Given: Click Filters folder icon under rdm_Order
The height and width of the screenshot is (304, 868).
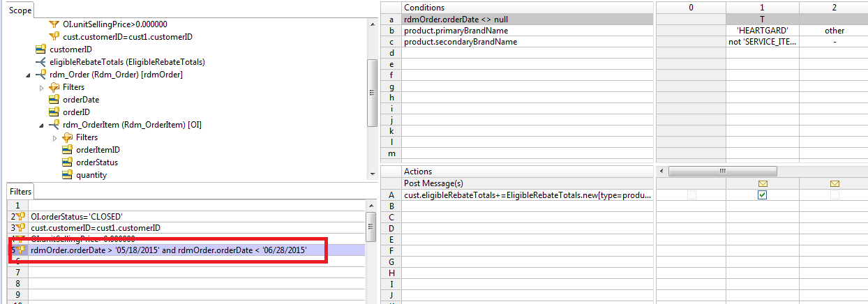Looking at the screenshot, I should pyautogui.click(x=54, y=87).
